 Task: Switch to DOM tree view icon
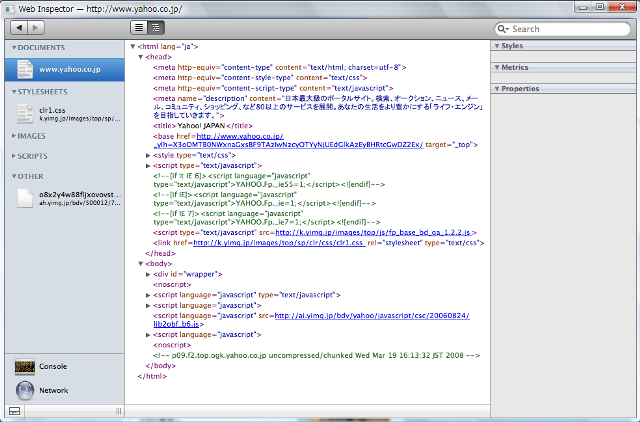coord(156,28)
